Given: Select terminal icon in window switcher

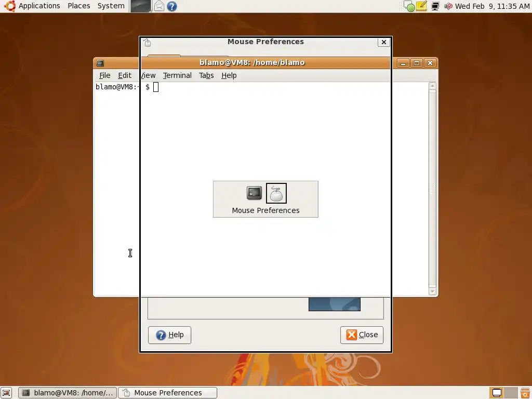Looking at the screenshot, I should click(x=254, y=193).
